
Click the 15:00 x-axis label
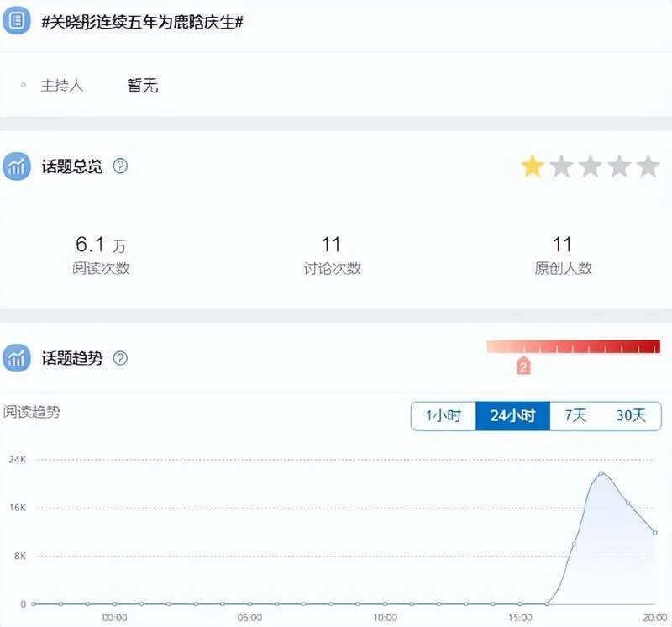point(520,618)
